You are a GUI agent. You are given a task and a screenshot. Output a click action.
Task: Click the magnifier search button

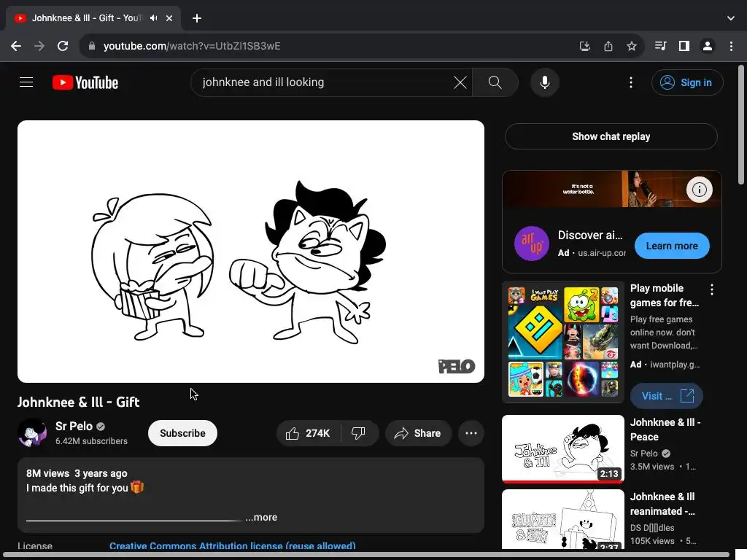click(495, 82)
